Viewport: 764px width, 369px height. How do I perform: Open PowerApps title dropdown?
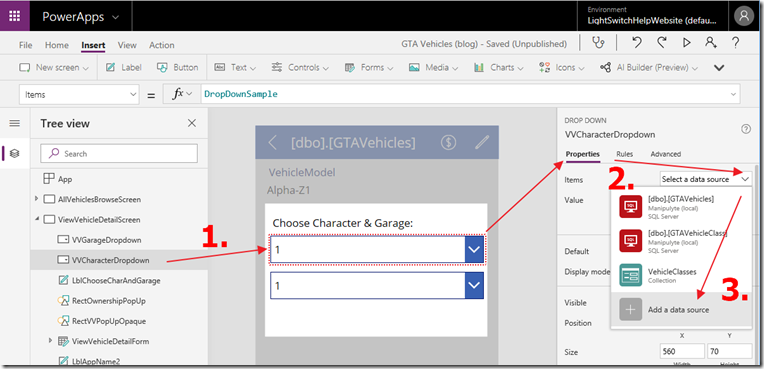[80, 17]
